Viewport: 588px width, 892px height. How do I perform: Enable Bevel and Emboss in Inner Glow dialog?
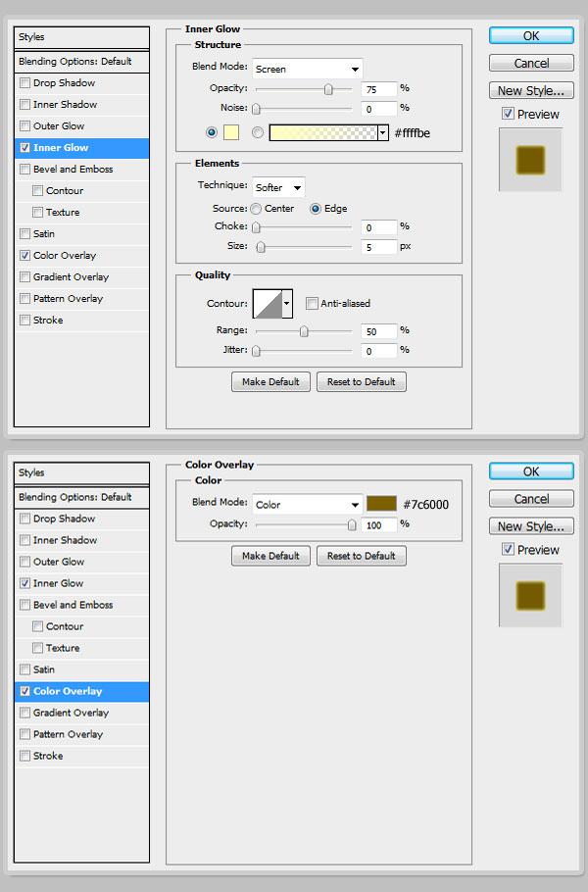click(x=25, y=170)
